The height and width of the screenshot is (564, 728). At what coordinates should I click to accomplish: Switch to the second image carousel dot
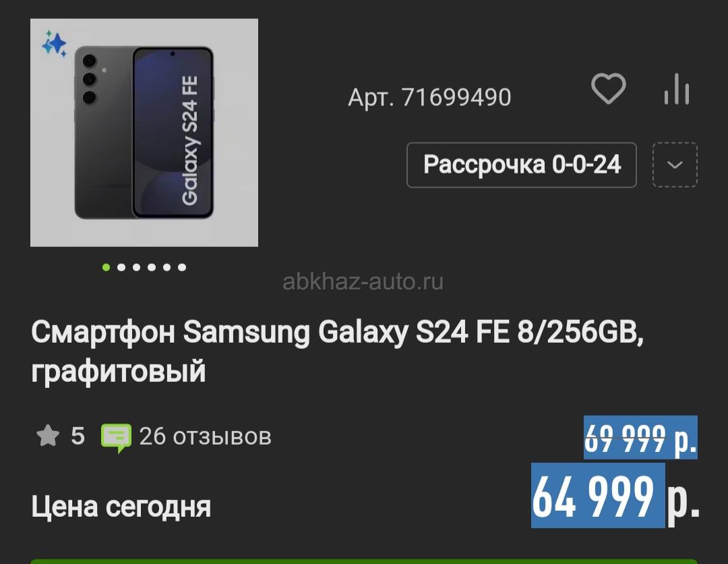tap(121, 267)
